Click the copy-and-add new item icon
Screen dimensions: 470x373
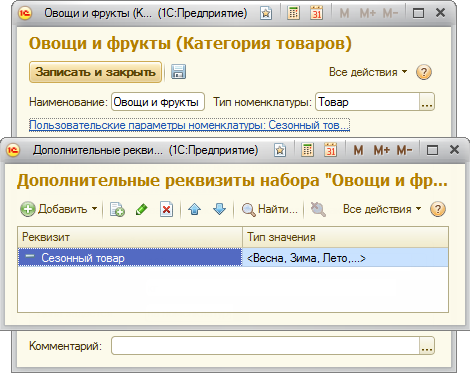[x=117, y=210]
